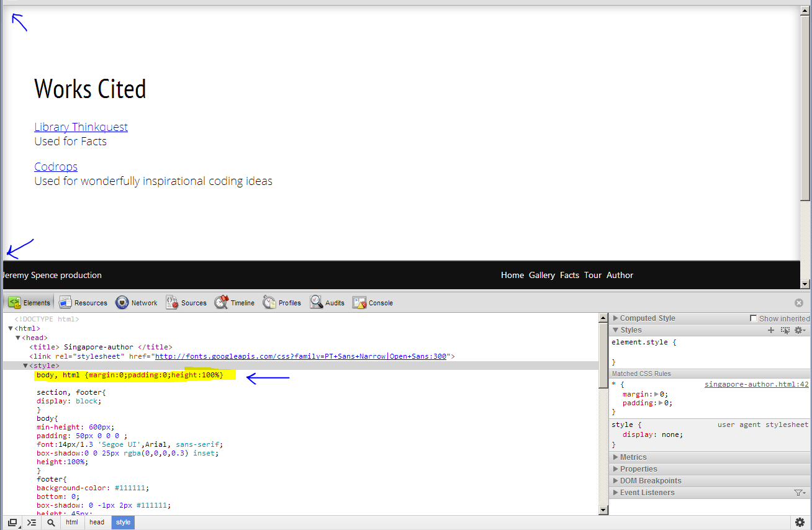Image resolution: width=812 pixels, height=530 pixels.
Task: Expand margin shorthand triangle in Styles
Action: click(x=656, y=394)
